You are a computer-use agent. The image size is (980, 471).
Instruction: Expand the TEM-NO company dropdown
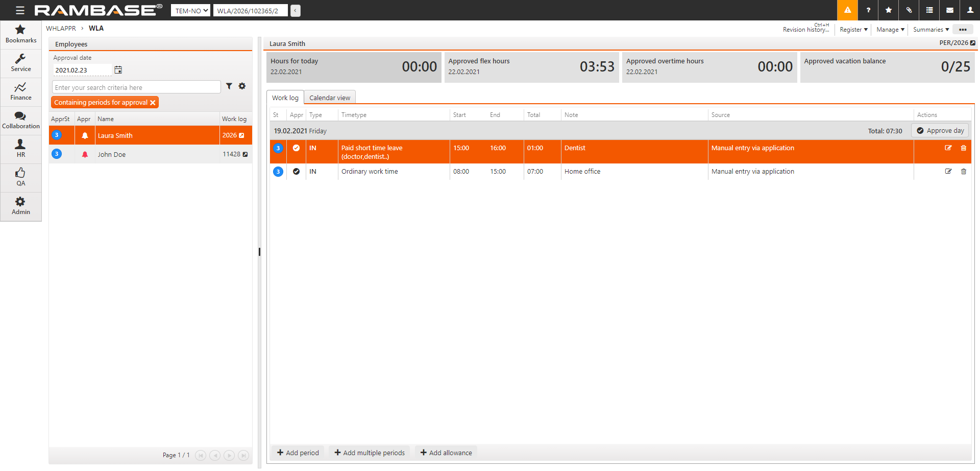click(191, 11)
